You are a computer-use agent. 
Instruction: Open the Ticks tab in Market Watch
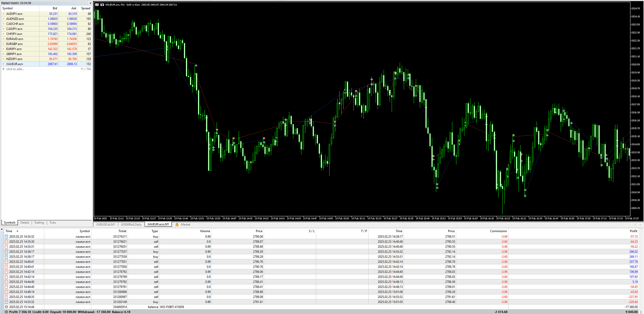click(52, 222)
